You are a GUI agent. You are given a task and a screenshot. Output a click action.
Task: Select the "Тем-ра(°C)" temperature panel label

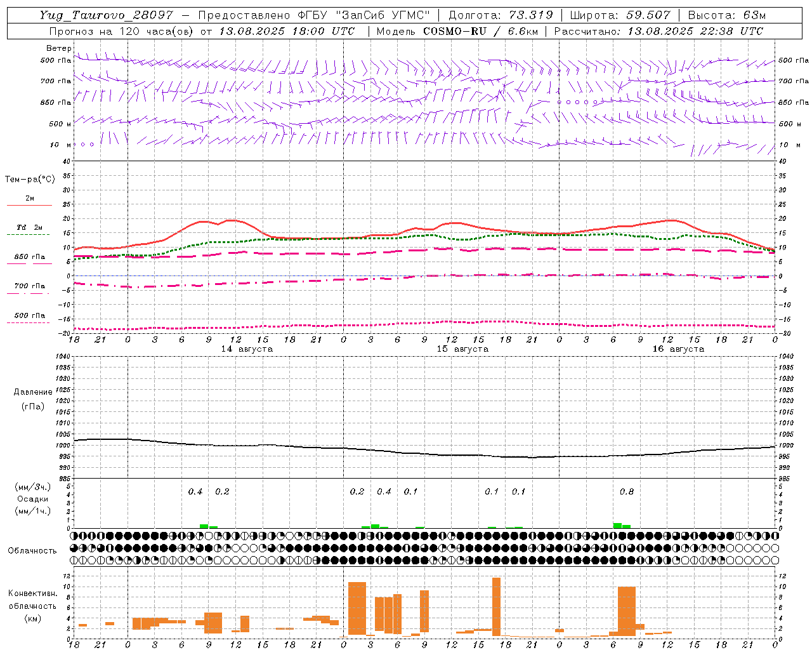(x=30, y=180)
